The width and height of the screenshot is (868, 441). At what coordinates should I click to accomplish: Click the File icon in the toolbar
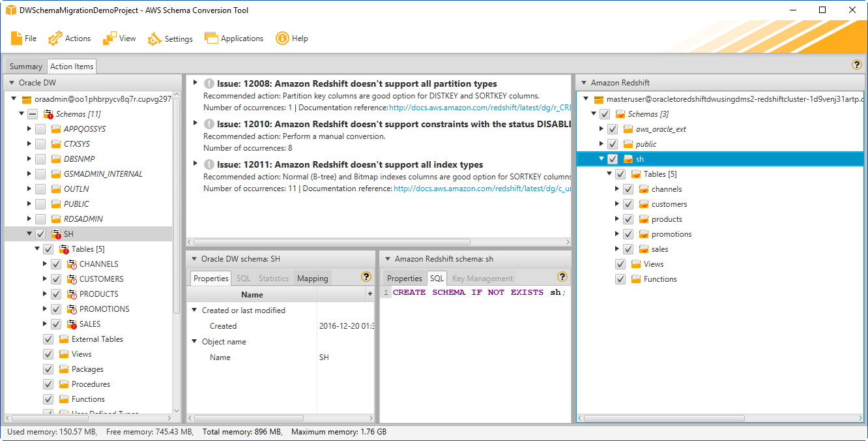tap(16, 38)
